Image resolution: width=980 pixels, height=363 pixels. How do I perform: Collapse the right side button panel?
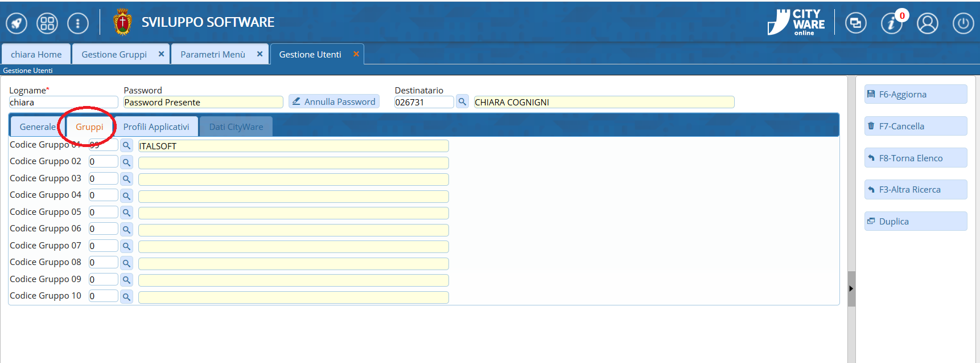(851, 289)
